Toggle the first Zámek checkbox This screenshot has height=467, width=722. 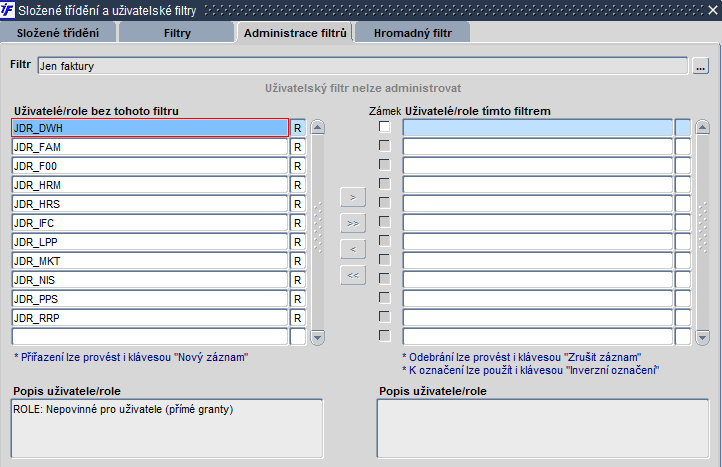coord(384,128)
